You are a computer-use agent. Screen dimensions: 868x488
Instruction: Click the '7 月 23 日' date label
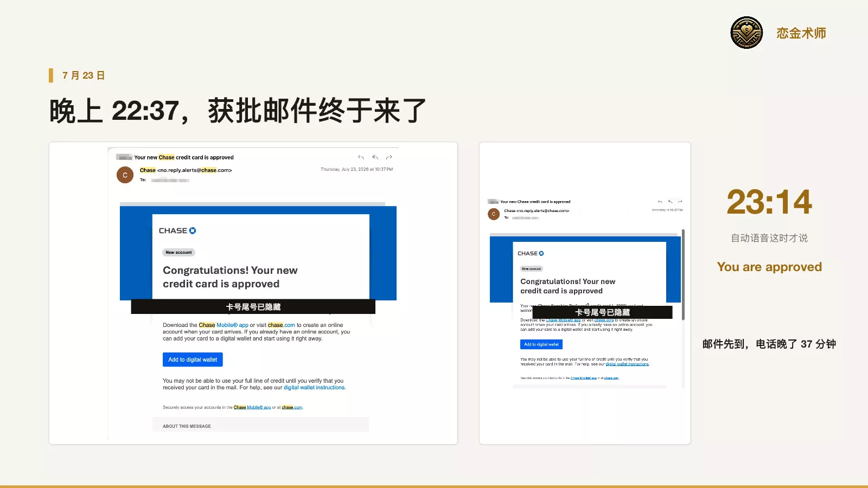84,75
